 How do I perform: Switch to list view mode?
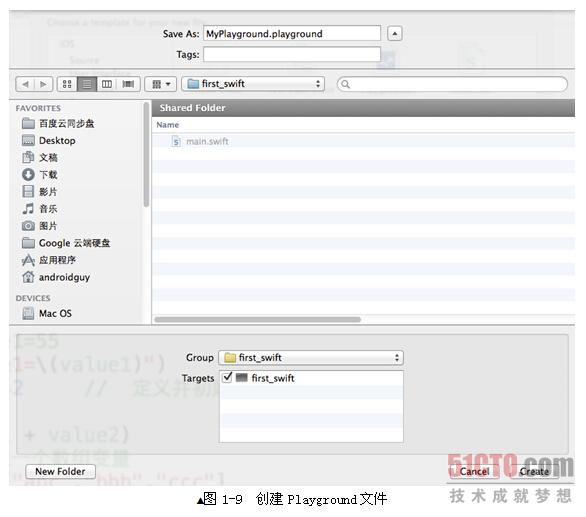coord(87,84)
